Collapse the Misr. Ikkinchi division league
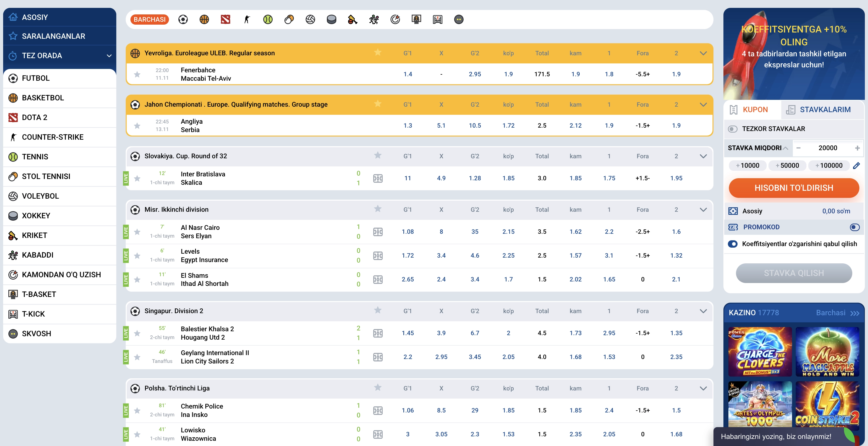The height and width of the screenshot is (446, 868). (x=703, y=210)
